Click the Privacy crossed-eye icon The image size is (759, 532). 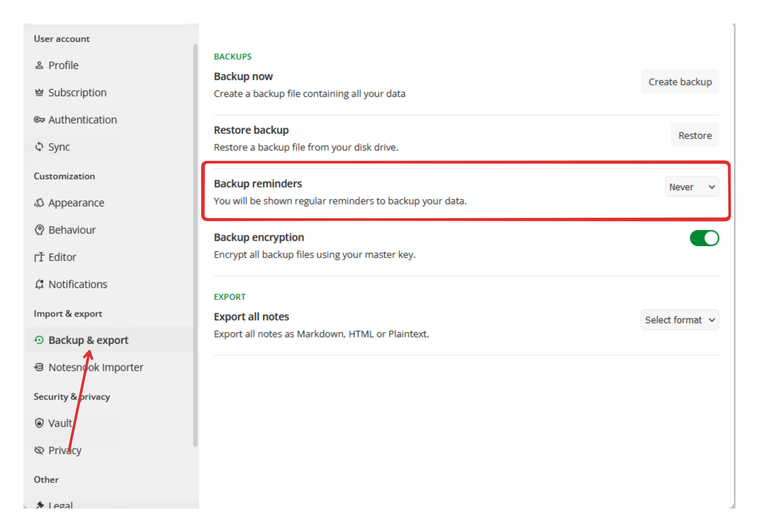click(39, 450)
